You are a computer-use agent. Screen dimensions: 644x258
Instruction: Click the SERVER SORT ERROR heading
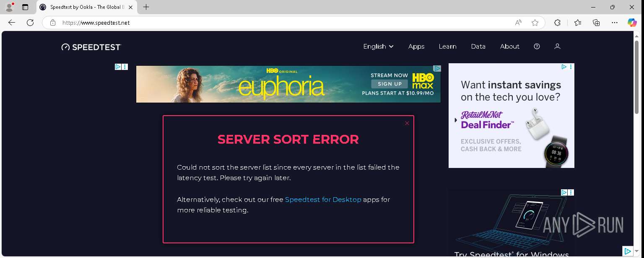288,139
